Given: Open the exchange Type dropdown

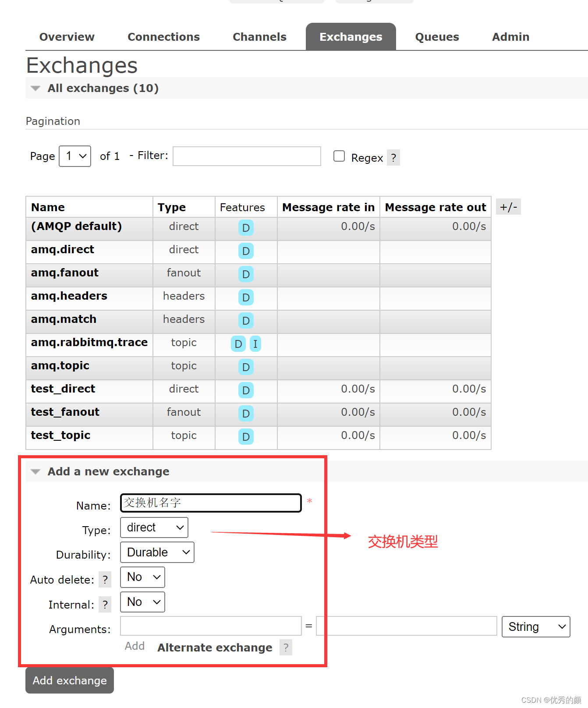Looking at the screenshot, I should (154, 527).
